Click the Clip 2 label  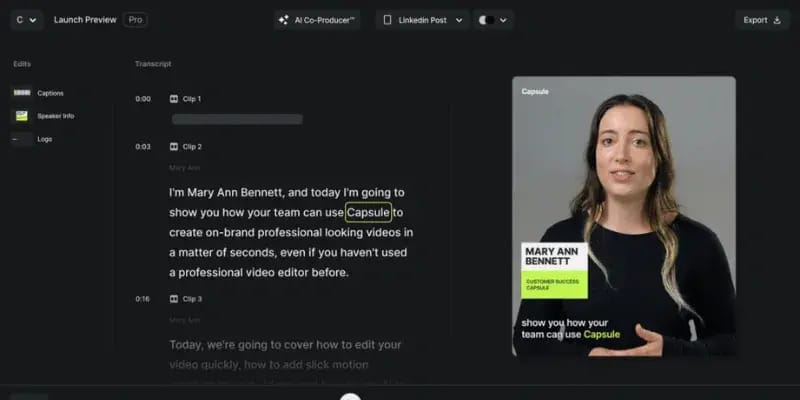(192, 147)
